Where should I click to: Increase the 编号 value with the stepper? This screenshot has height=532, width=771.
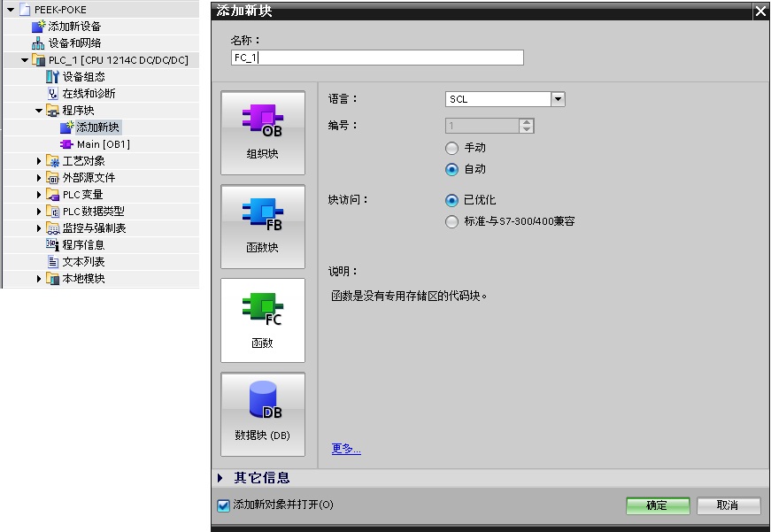point(527,122)
